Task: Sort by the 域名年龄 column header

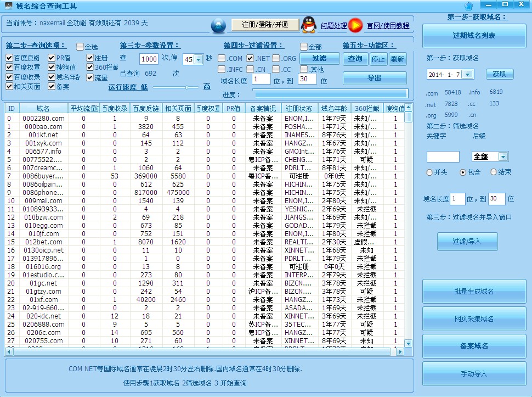Action: click(334, 108)
